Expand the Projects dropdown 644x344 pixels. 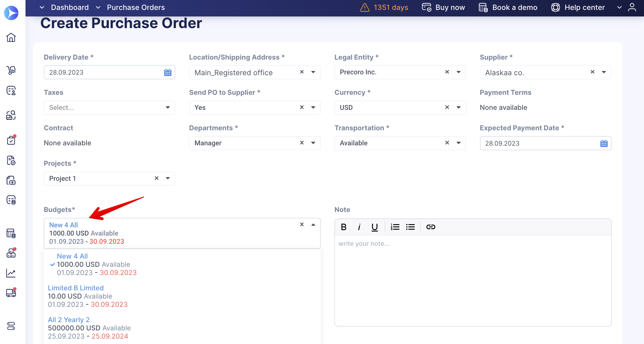pyautogui.click(x=168, y=178)
